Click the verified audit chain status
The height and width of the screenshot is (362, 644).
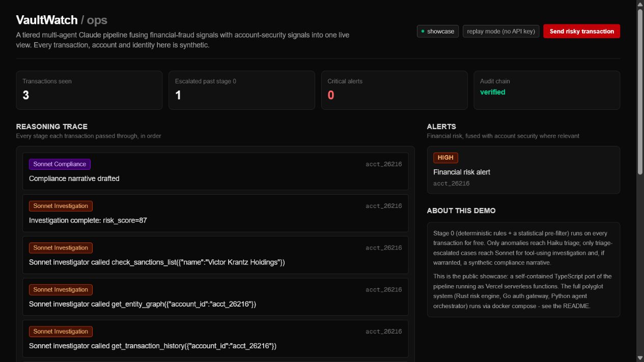(492, 92)
